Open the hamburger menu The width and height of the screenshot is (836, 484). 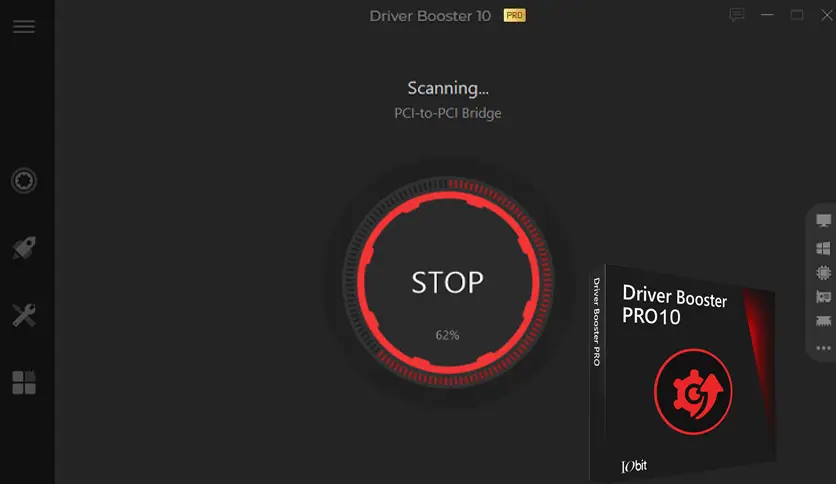(x=24, y=27)
